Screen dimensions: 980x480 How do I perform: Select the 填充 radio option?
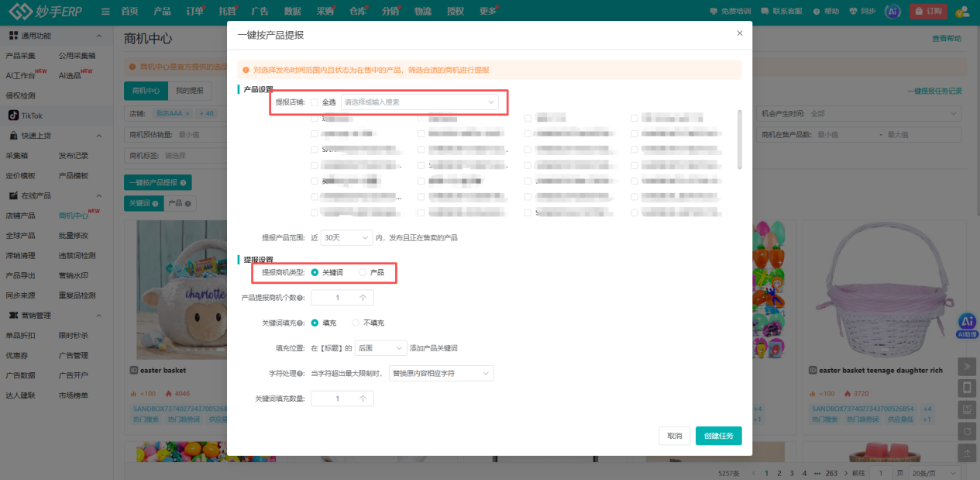[x=315, y=323]
